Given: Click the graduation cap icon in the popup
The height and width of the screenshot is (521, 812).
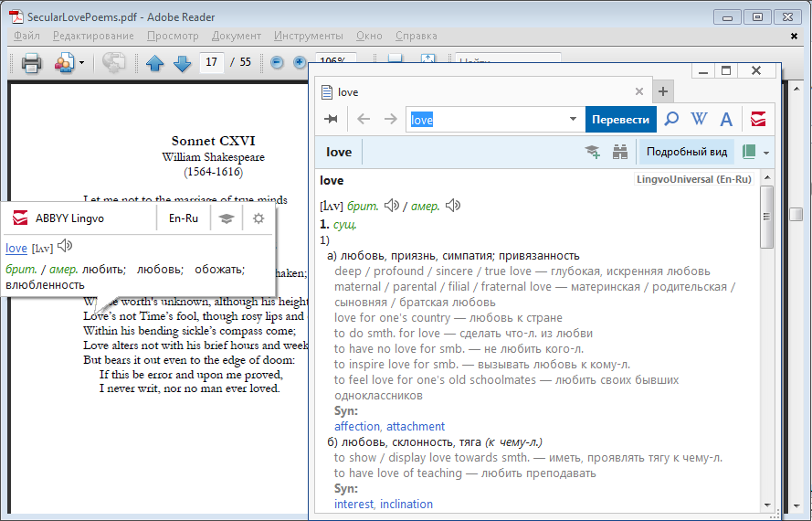Looking at the screenshot, I should [226, 218].
